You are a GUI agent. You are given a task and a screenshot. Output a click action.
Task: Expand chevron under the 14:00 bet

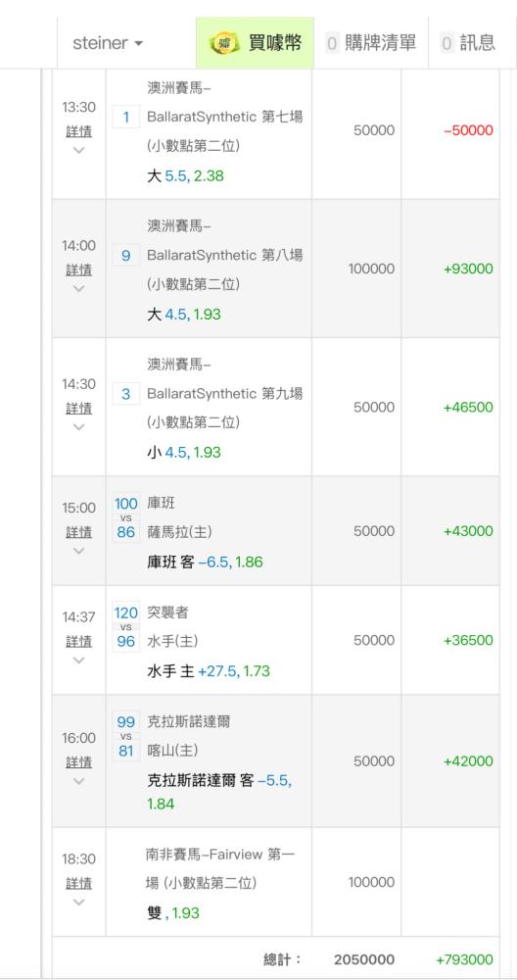pyautogui.click(x=78, y=289)
